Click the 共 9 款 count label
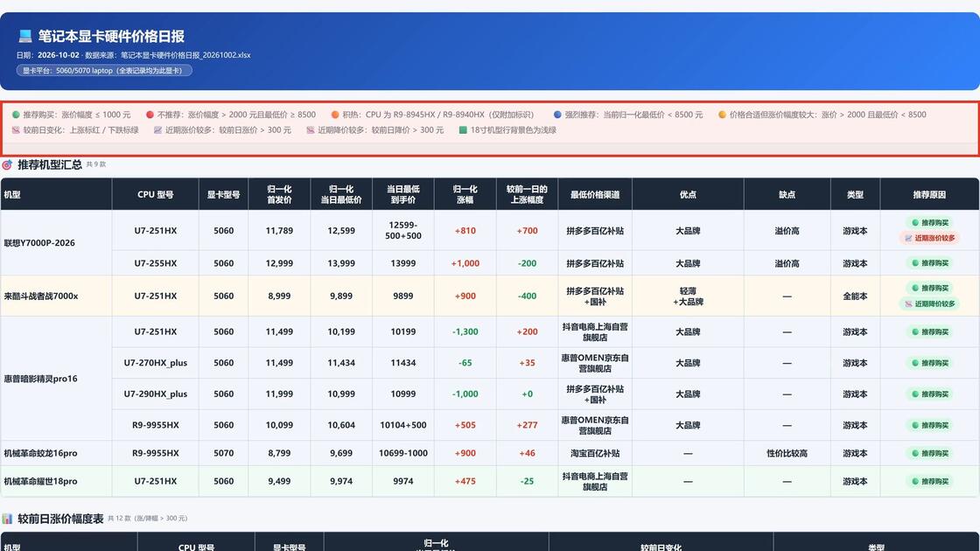The height and width of the screenshot is (551, 980). [96, 165]
